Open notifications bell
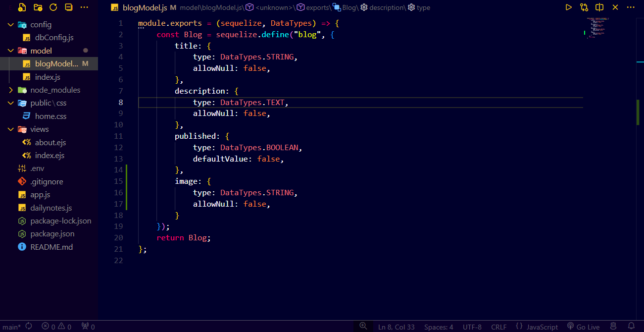This screenshot has width=644, height=332. (631, 326)
